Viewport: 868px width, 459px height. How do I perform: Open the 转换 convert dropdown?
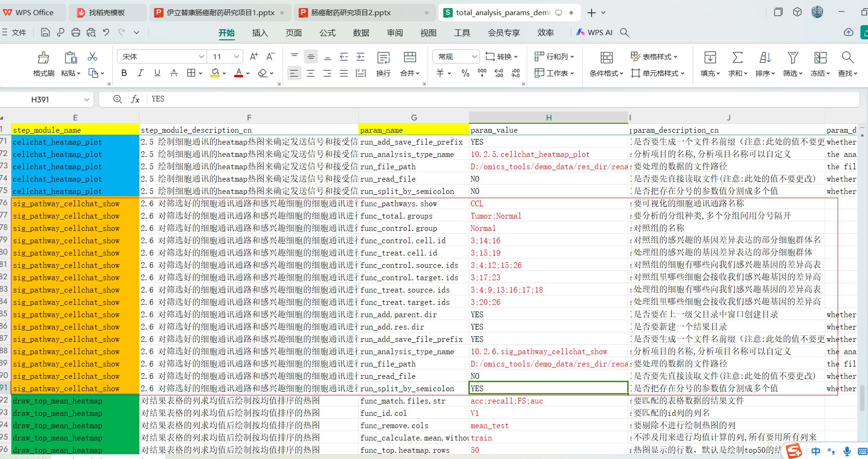pyautogui.click(x=502, y=56)
